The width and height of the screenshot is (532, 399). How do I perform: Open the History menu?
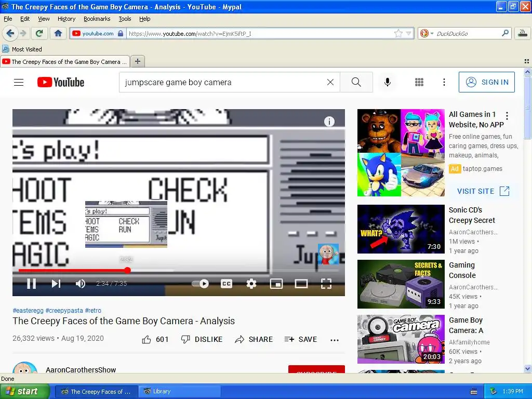click(x=66, y=19)
